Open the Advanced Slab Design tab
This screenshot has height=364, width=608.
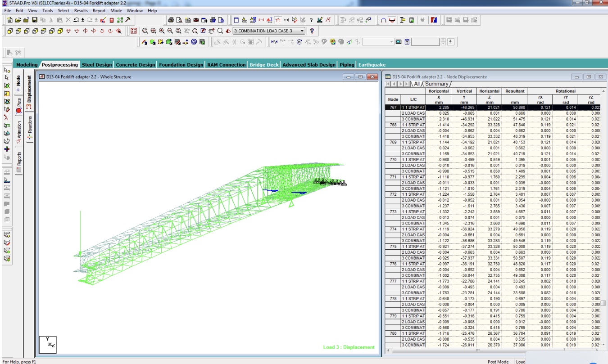[309, 65]
